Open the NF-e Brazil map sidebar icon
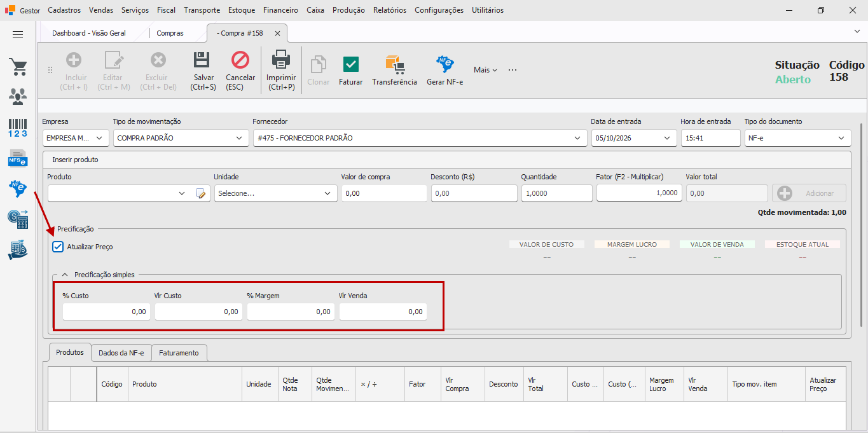Image resolution: width=868 pixels, height=433 pixels. [18, 188]
